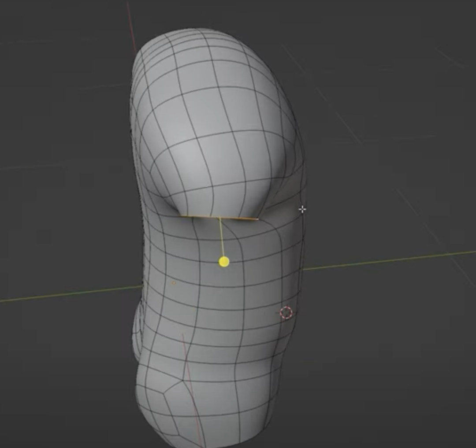476x448 pixels.
Task: Click the dashed 3D cursor marker
Action: coord(286,313)
